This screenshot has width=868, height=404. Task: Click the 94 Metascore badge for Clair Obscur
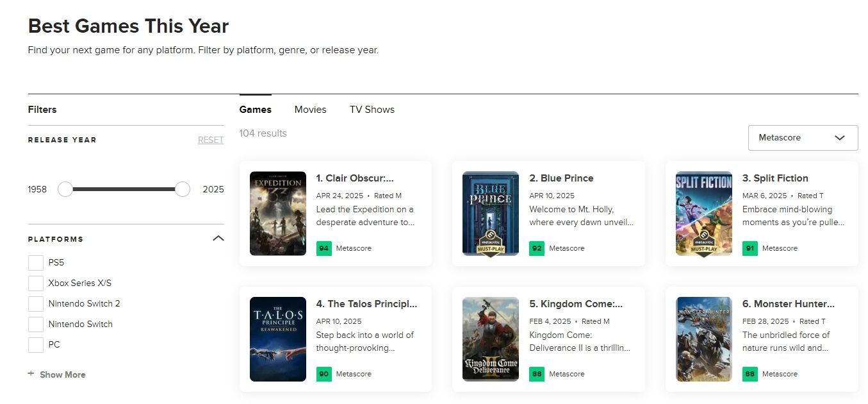coord(323,248)
